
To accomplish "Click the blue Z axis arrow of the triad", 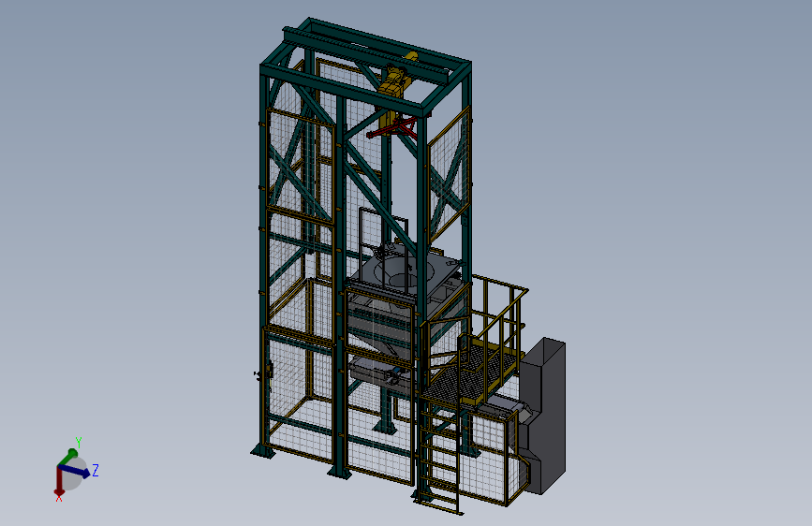I will point(74,470).
